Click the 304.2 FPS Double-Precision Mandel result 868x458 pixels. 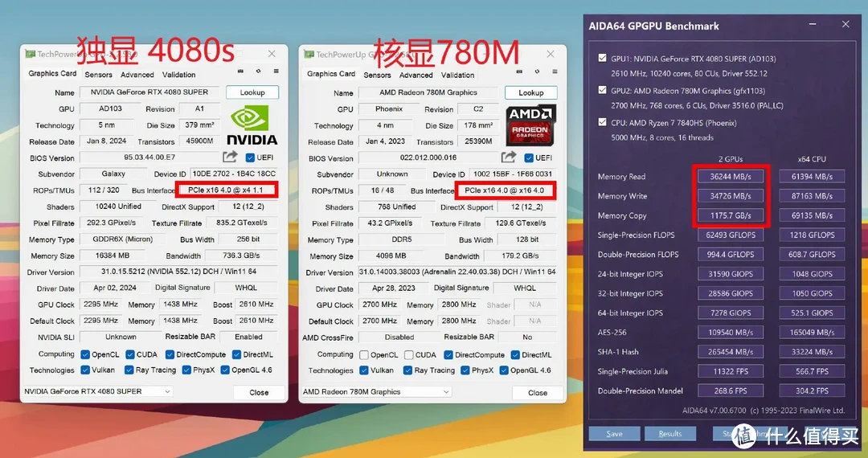(812, 391)
